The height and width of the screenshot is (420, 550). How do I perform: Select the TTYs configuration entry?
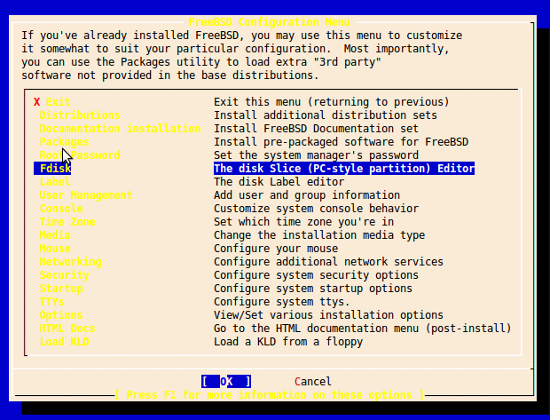point(52,302)
